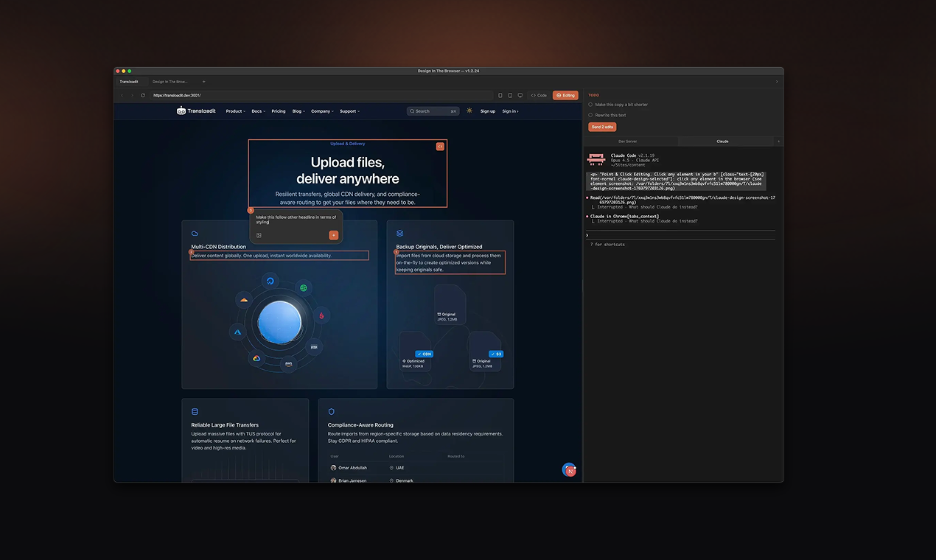Viewport: 936px width, 560px height.
Task: Click the Send 2 edits button
Action: [x=602, y=127]
